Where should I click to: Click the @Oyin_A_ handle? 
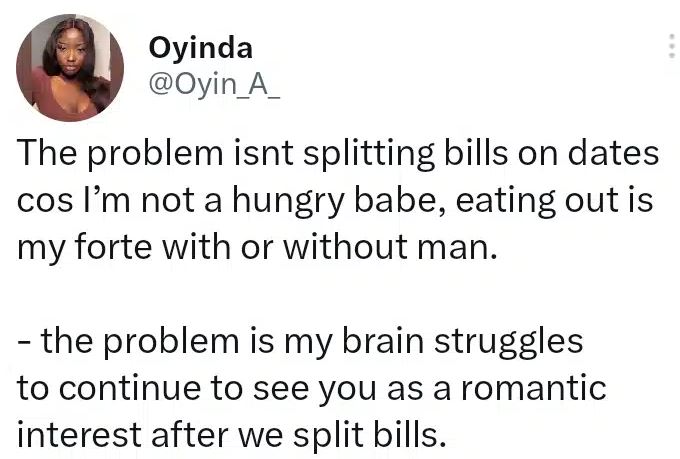click(214, 84)
